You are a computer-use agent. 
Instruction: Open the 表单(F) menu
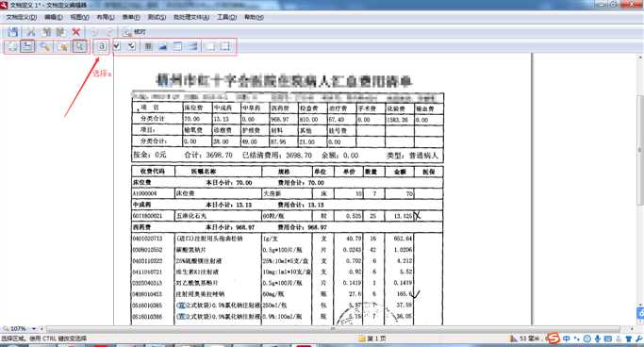point(131,17)
